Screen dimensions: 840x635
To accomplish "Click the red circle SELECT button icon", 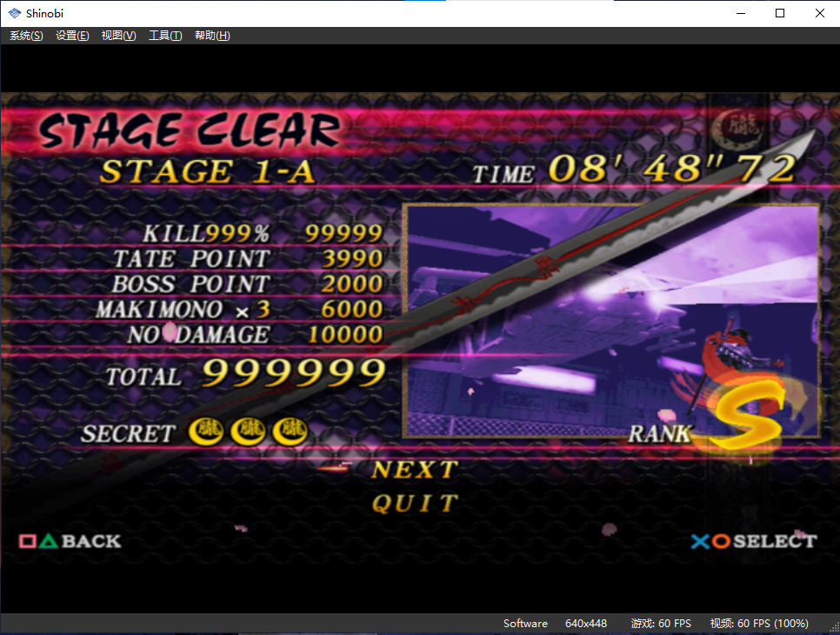I will pos(721,542).
